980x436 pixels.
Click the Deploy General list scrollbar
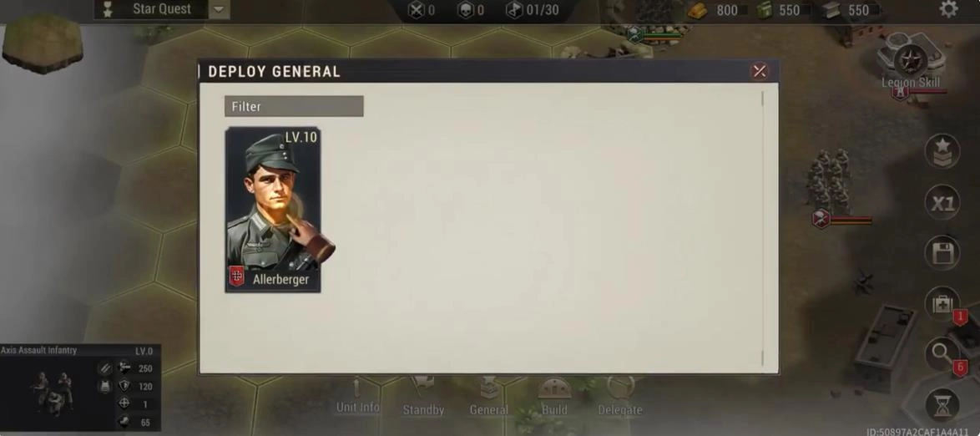click(762, 228)
